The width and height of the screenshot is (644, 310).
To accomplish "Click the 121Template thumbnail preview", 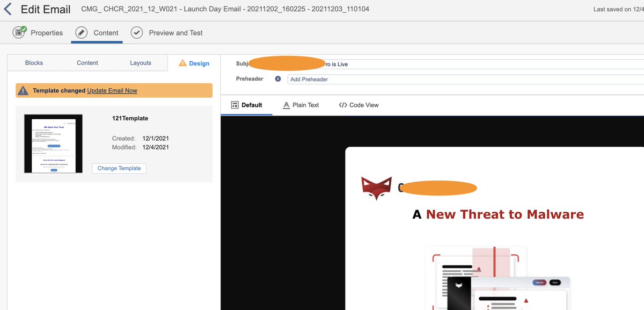I will point(53,143).
